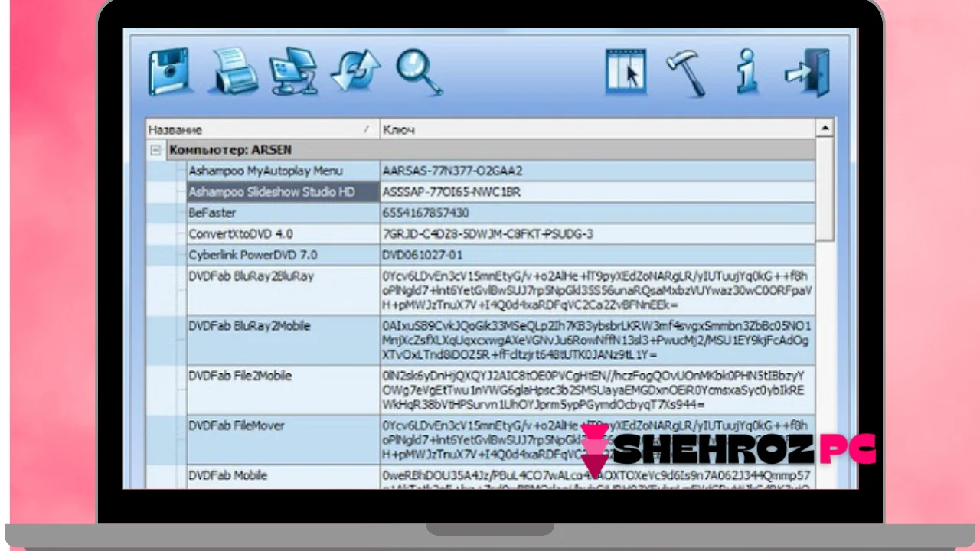980x551 pixels.
Task: Click the exit door icon
Action: click(808, 73)
